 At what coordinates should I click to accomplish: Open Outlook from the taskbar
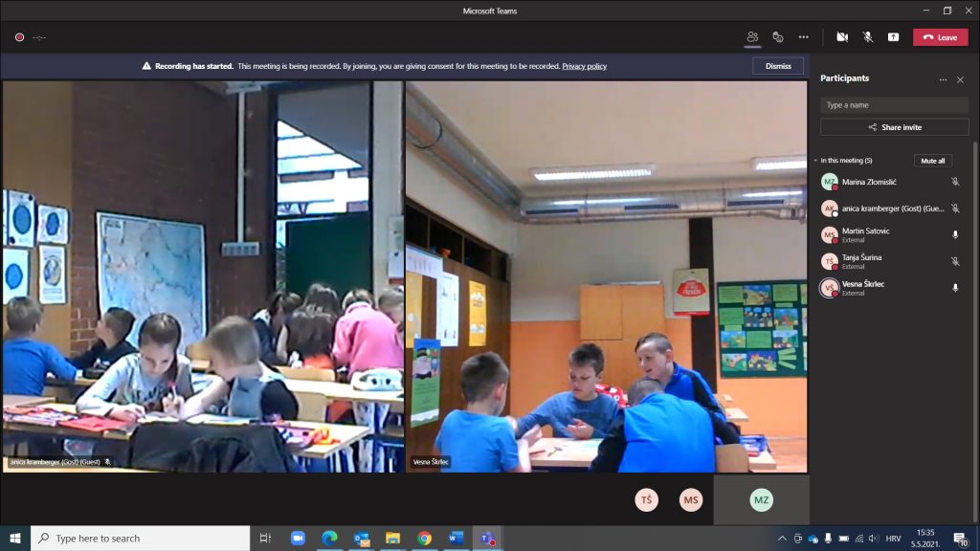[x=361, y=538]
